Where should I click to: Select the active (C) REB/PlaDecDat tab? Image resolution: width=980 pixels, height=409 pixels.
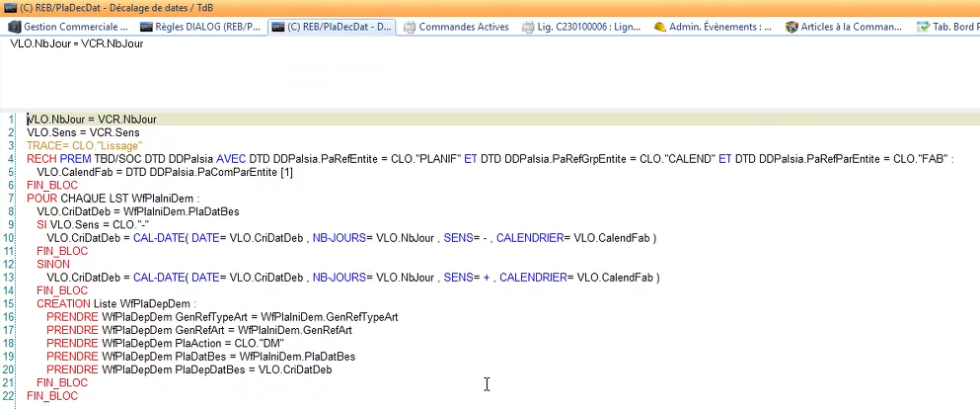tap(333, 27)
